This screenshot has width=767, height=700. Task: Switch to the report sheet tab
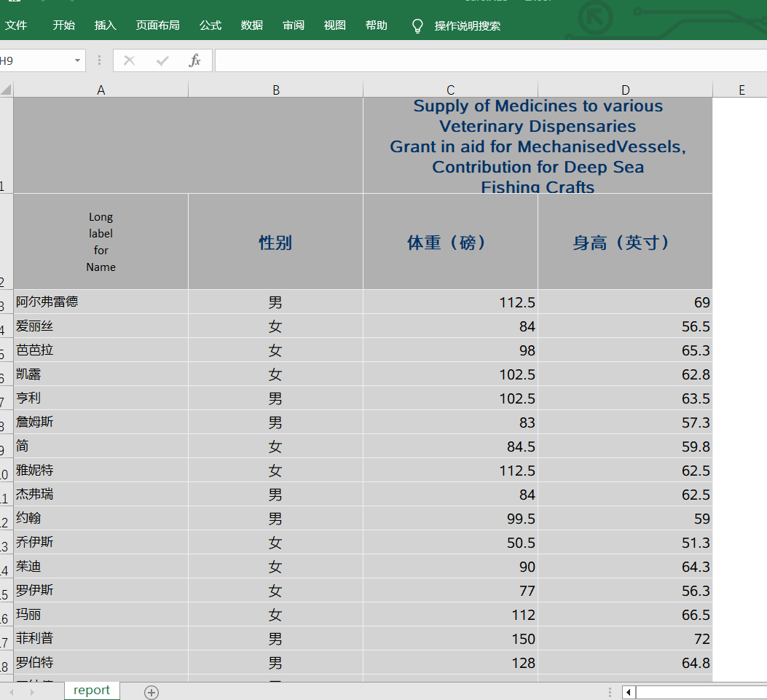click(x=92, y=691)
